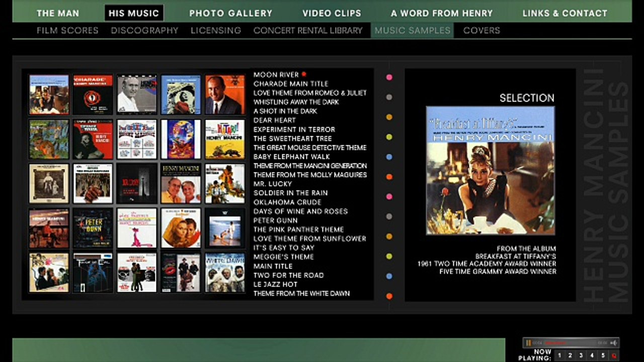
Task: Open the Video Clips page
Action: click(x=332, y=13)
